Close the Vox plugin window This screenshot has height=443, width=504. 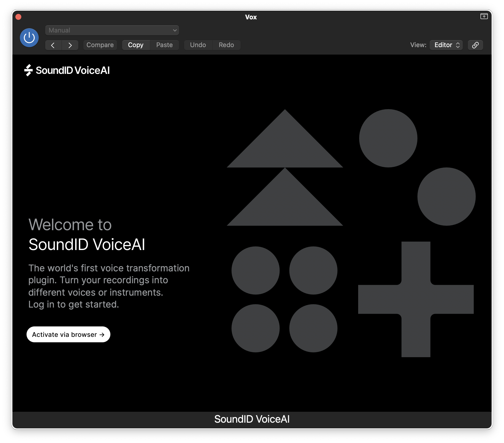[x=18, y=17]
